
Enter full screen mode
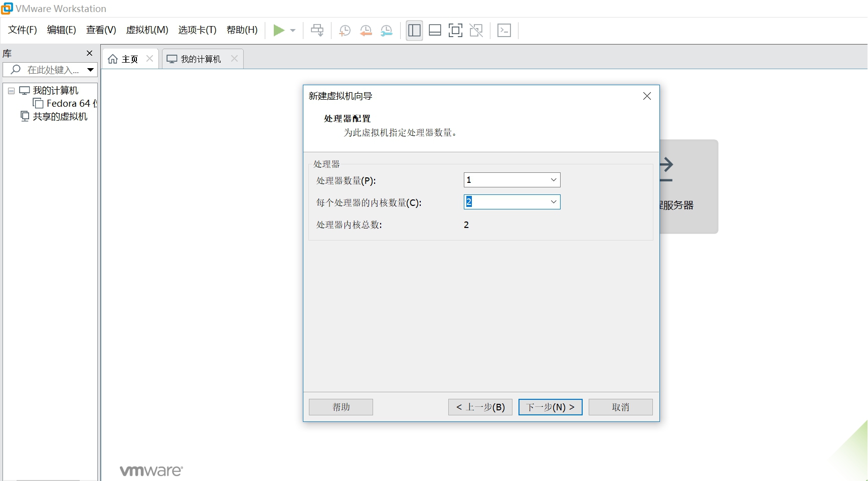coord(455,30)
